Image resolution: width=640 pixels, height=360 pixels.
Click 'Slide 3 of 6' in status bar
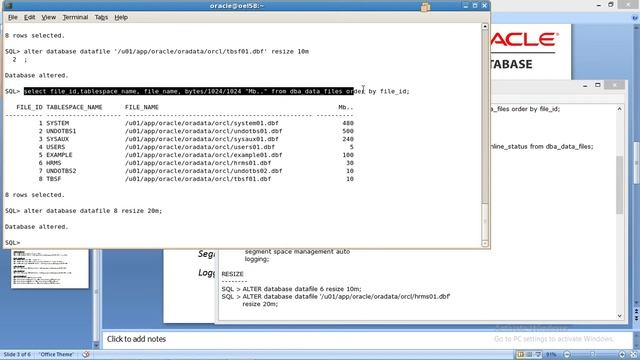[17, 354]
